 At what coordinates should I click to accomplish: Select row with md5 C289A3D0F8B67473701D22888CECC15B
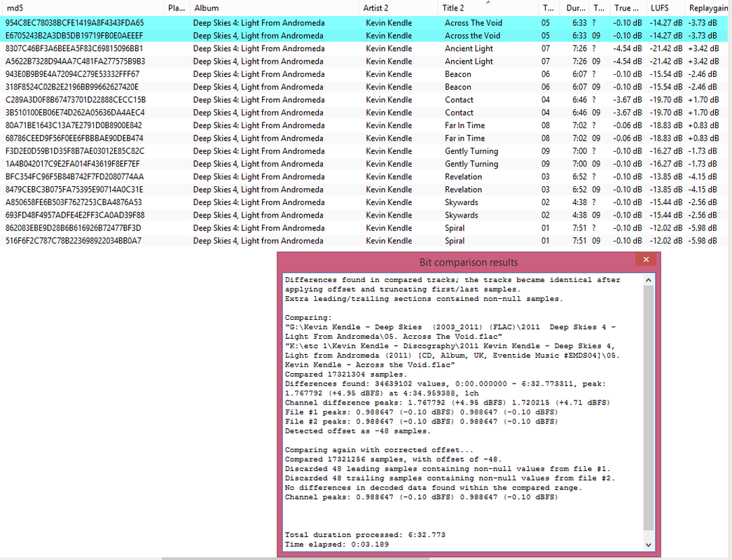pyautogui.click(x=364, y=100)
